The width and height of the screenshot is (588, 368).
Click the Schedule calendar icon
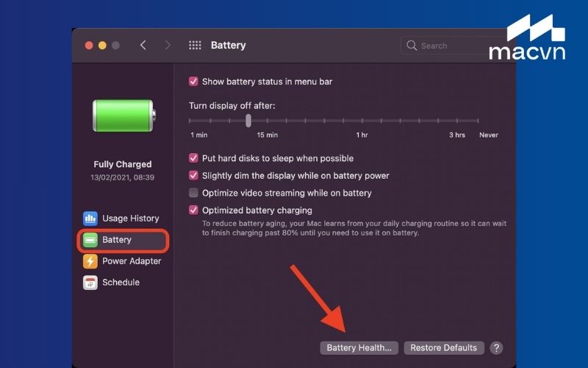90,283
